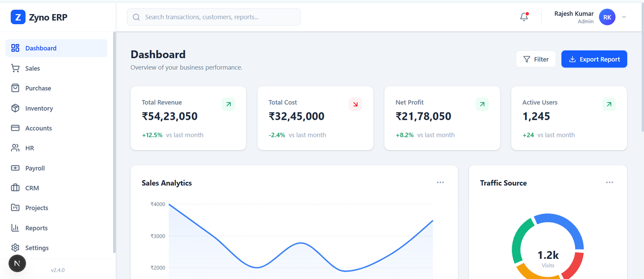Click the Total Revenue trend arrow icon
Image resolution: width=644 pixels, height=279 pixels.
pyautogui.click(x=228, y=104)
